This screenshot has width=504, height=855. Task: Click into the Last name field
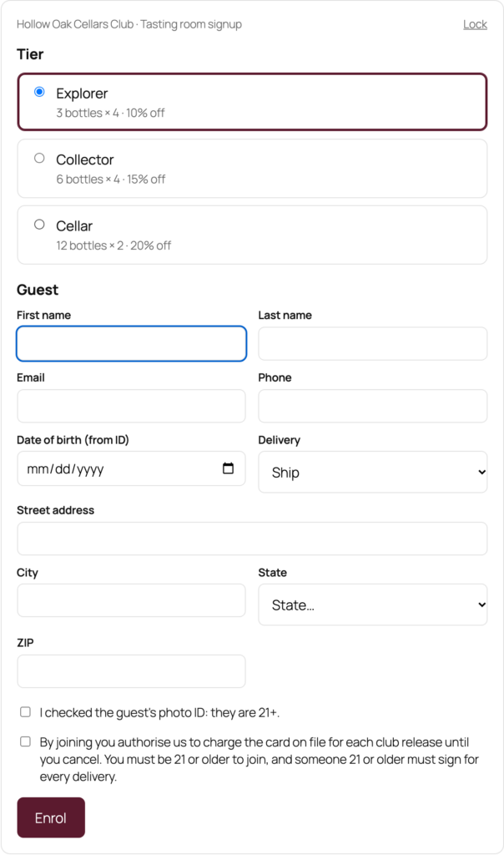click(373, 343)
